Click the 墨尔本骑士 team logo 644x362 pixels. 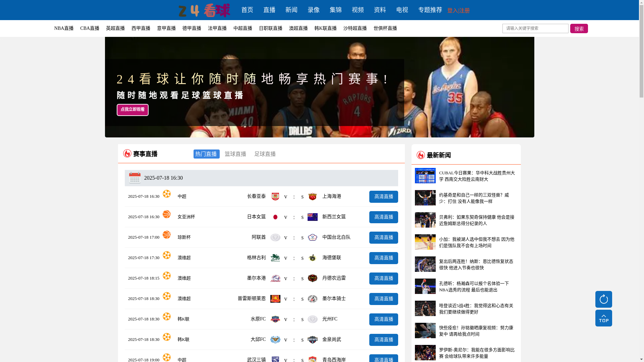pos(313,299)
